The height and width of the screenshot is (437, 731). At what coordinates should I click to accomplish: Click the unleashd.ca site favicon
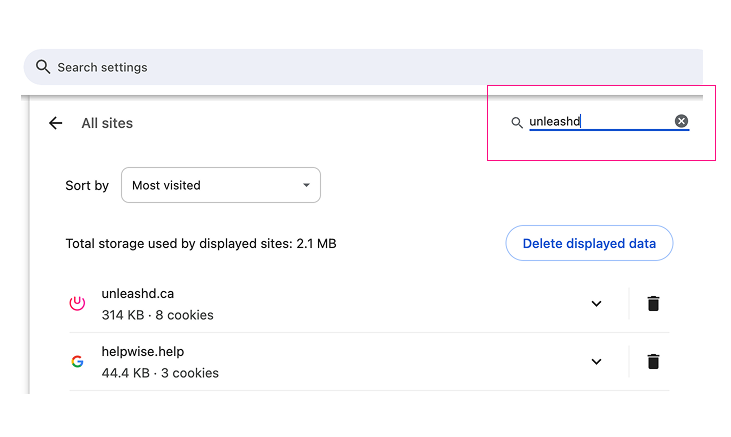[x=77, y=304]
